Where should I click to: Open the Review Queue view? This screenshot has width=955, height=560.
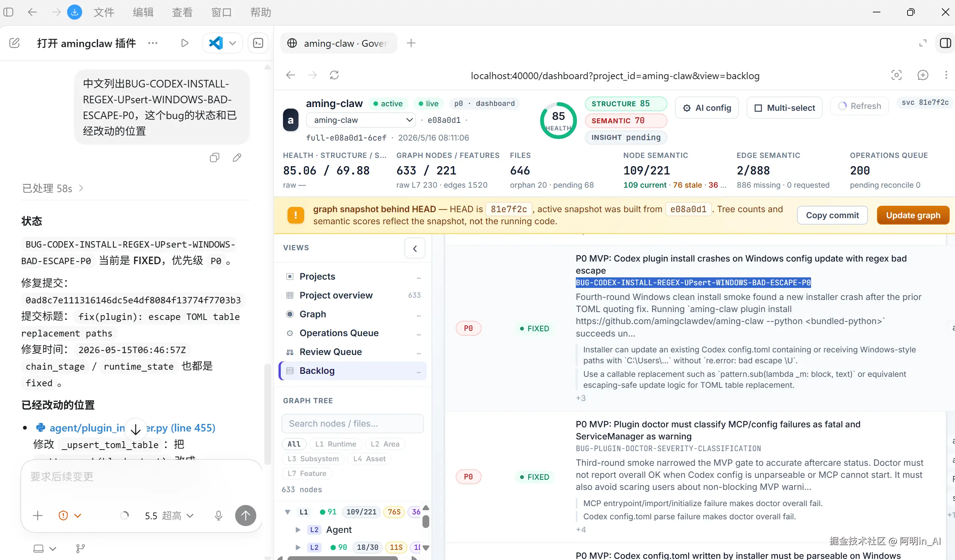tap(353, 352)
